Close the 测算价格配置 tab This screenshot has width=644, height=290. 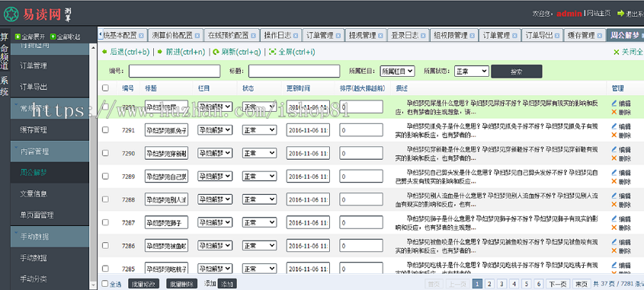click(x=197, y=36)
